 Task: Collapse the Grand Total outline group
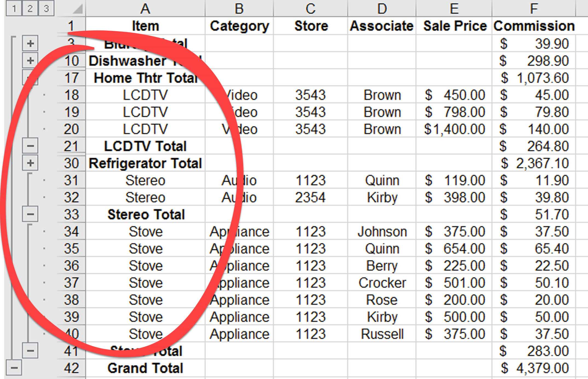coord(14,368)
